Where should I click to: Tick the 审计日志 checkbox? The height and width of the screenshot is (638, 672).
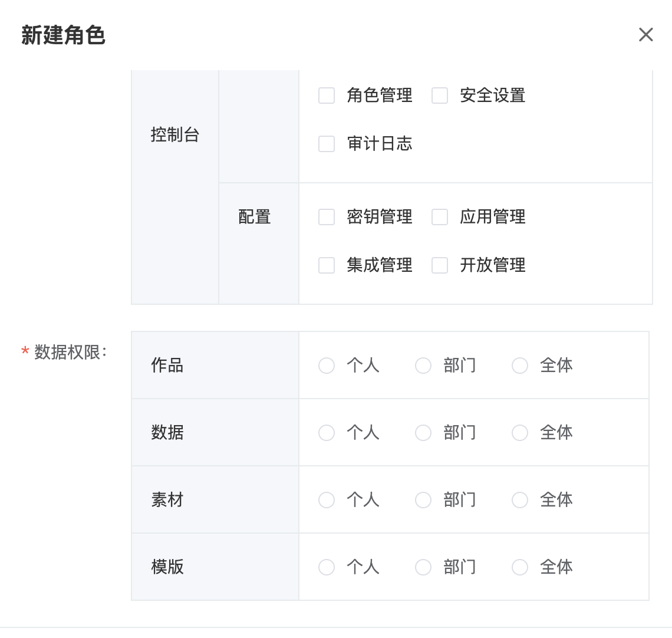pos(327,144)
